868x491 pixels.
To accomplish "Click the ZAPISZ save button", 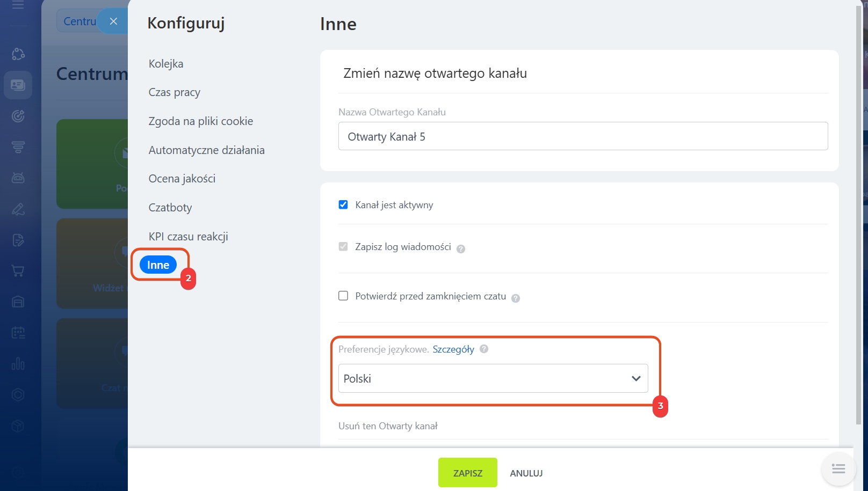I will point(467,473).
